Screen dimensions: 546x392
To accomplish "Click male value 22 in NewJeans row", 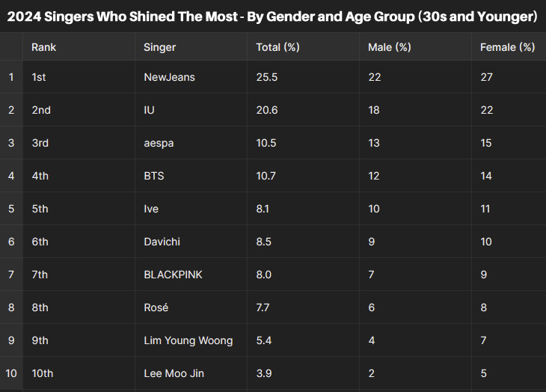I will point(374,77).
